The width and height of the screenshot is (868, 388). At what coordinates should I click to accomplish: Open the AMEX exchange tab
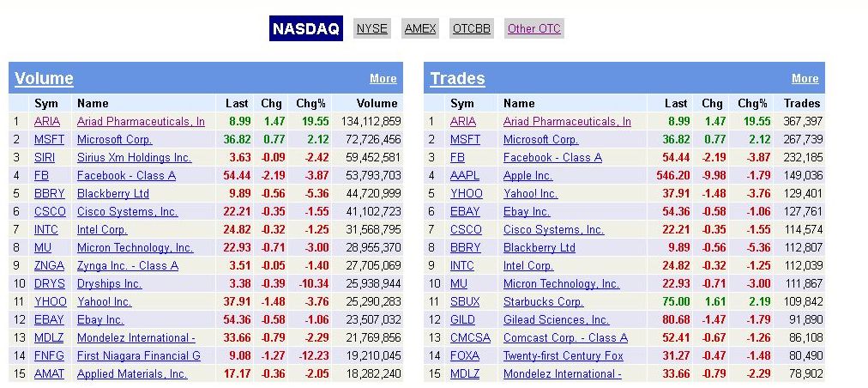pos(420,28)
